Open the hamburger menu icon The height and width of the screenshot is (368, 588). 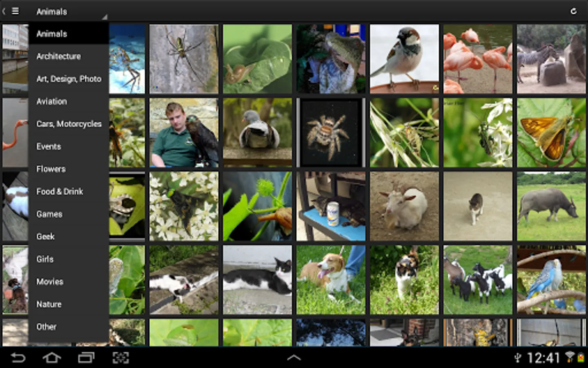click(x=15, y=11)
